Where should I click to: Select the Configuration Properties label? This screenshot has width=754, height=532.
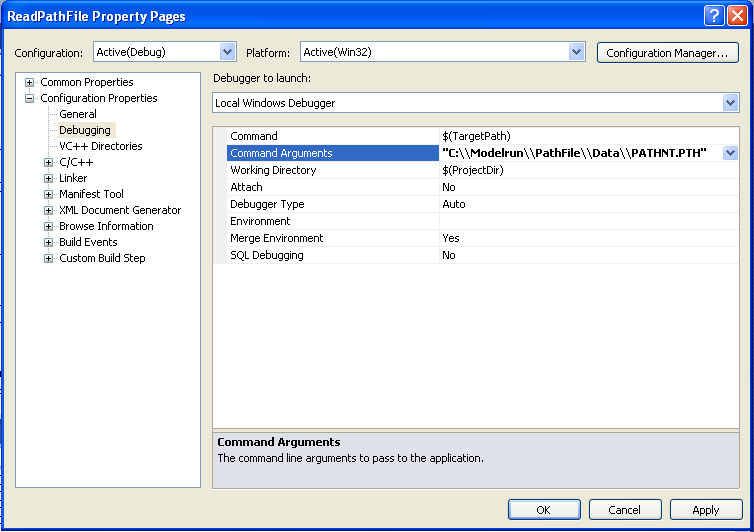99,98
